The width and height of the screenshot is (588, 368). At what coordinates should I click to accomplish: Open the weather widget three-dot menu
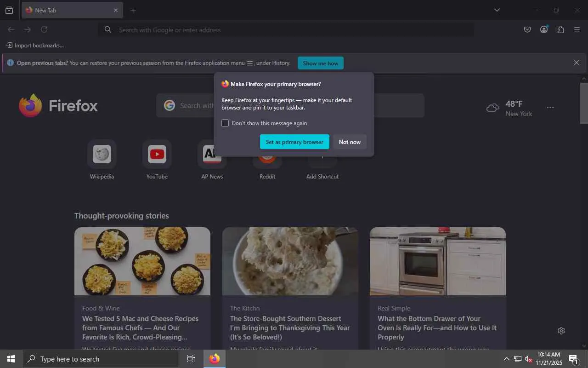[x=550, y=107]
